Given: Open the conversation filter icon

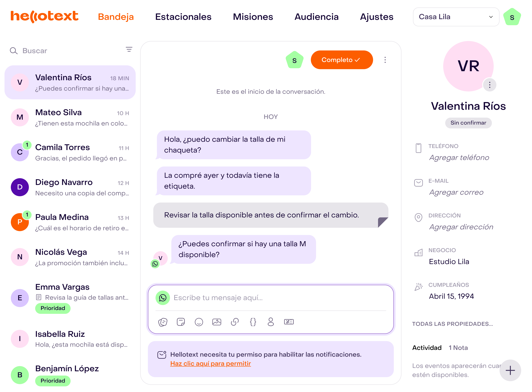Looking at the screenshot, I should pyautogui.click(x=129, y=49).
